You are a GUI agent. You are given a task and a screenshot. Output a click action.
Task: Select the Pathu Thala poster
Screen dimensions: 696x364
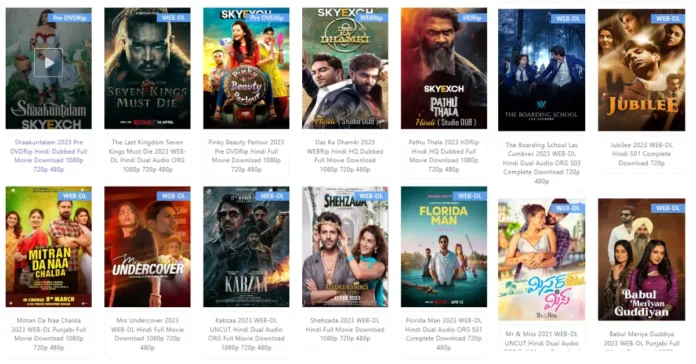tap(444, 68)
